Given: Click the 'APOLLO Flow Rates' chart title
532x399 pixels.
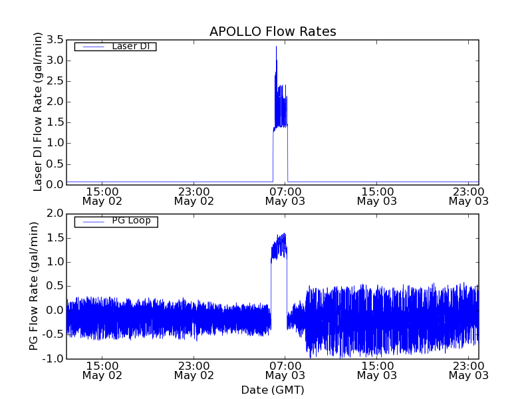Looking at the screenshot, I should pos(273,31).
